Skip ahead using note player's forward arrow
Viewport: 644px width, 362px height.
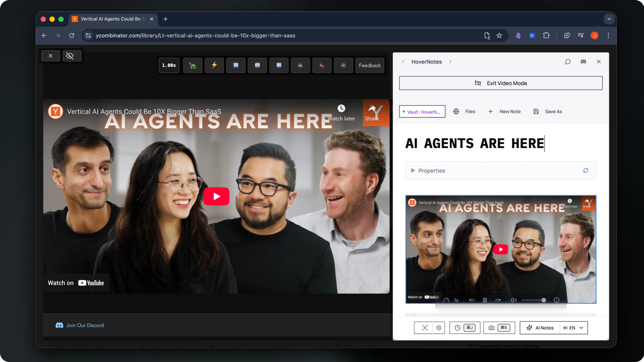coord(498,300)
